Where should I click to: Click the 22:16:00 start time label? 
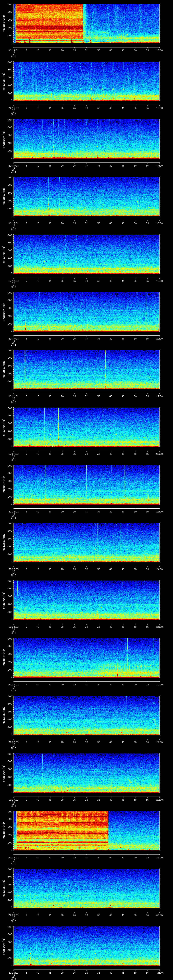click(13, 166)
